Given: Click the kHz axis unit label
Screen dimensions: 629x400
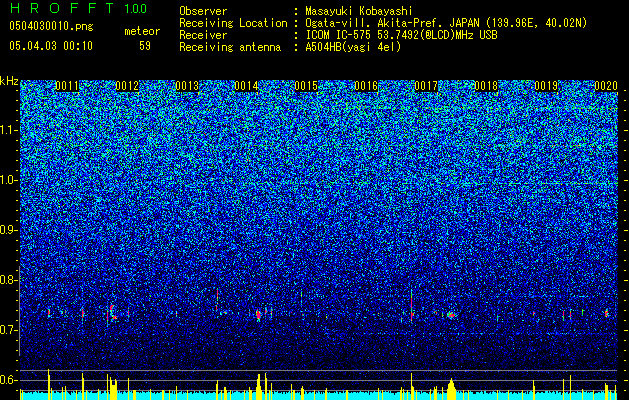Looking at the screenshot, I should (x=9, y=81).
